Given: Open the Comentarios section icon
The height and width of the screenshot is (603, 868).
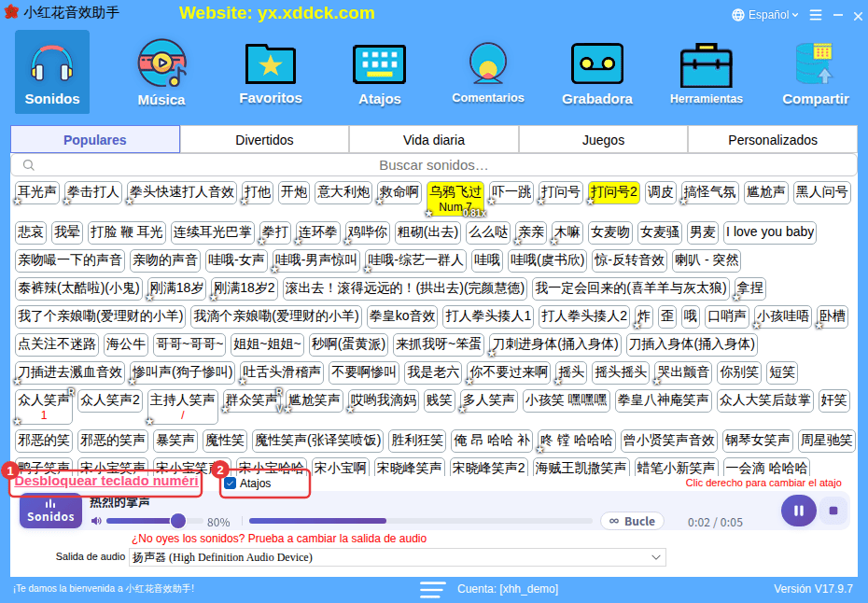Looking at the screenshot, I should [x=488, y=72].
